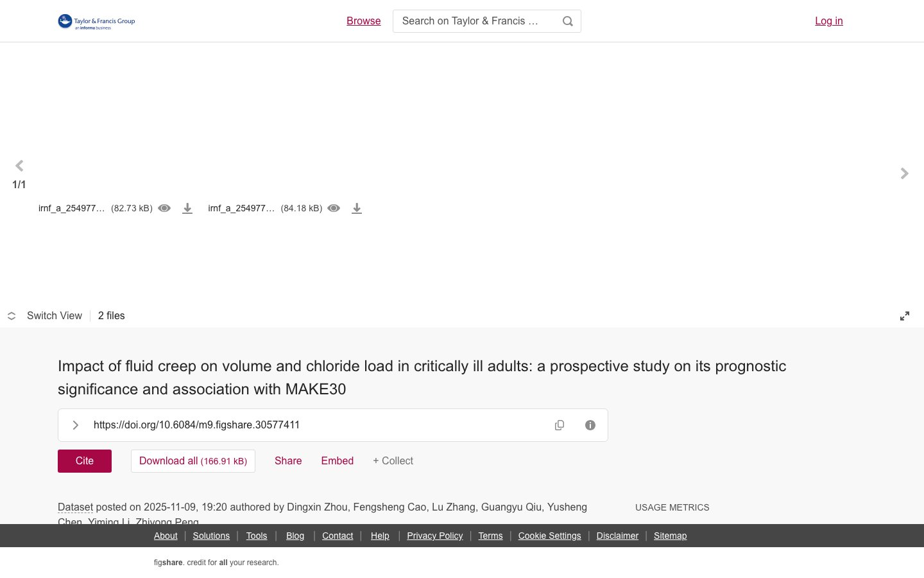Viewport: 924px width, 578px height.
Task: Click Browse in header
Action: tap(364, 21)
